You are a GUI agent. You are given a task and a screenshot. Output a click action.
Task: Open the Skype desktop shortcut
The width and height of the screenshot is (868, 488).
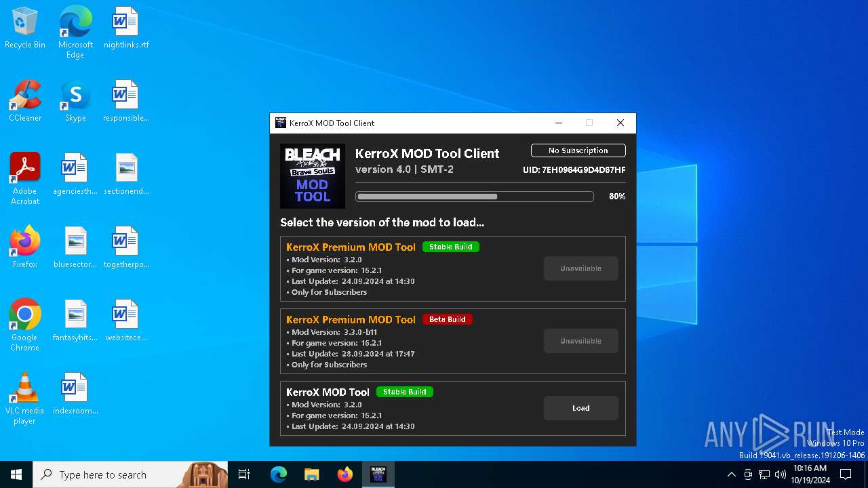[75, 102]
